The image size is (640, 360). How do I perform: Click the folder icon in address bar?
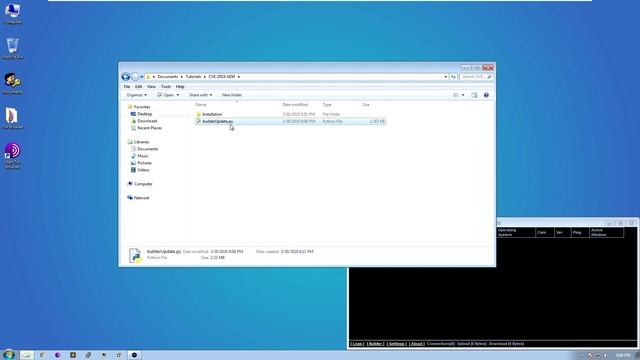[149, 77]
